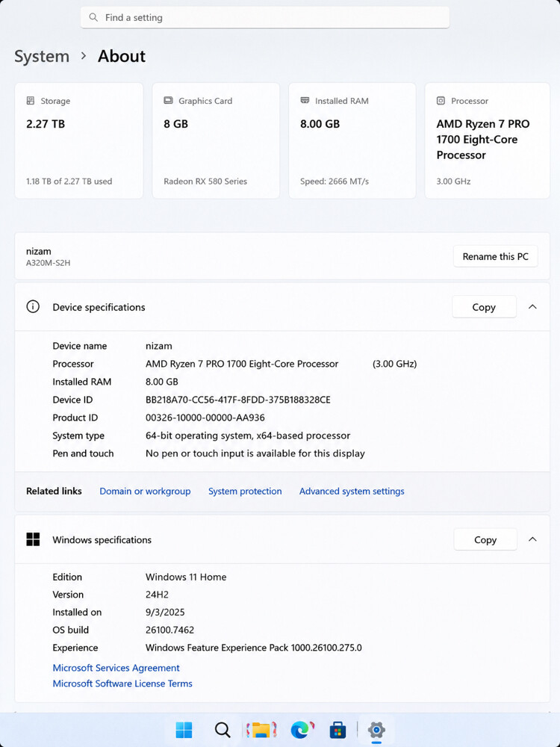560x747 pixels.
Task: Launch Microsoft Edge from taskbar
Action: pos(302,729)
